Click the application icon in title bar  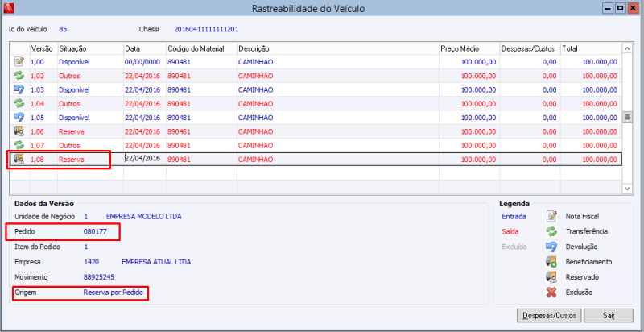(8, 7)
